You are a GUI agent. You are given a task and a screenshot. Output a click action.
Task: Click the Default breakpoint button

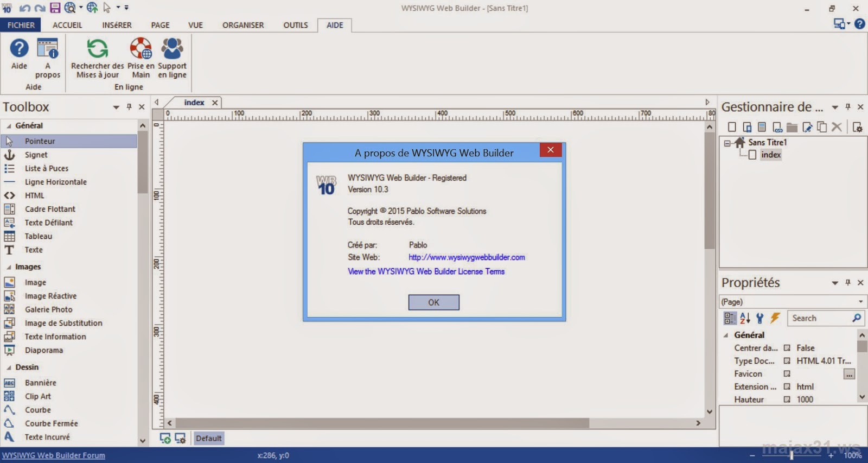(208, 438)
